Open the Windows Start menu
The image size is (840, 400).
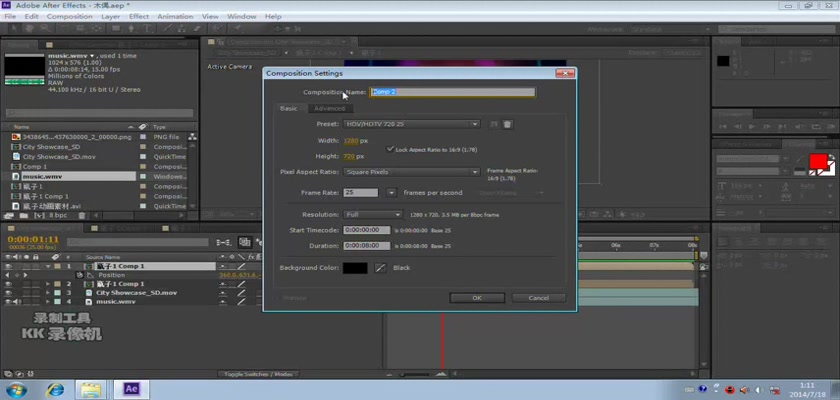point(16,389)
